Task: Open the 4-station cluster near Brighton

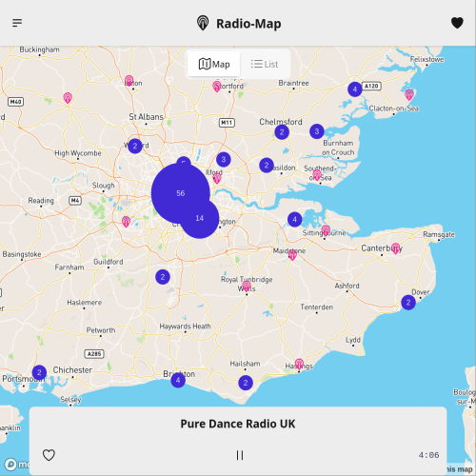Action: tap(178, 380)
